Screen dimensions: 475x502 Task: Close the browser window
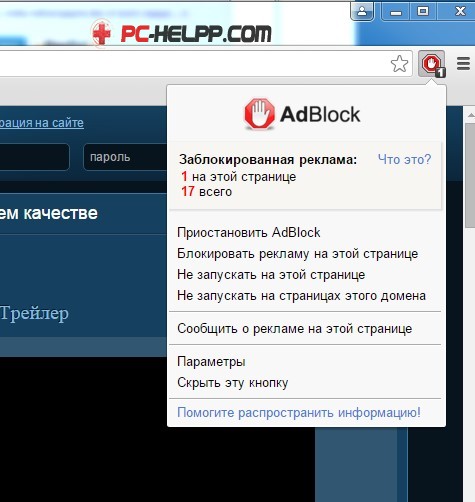460,12
